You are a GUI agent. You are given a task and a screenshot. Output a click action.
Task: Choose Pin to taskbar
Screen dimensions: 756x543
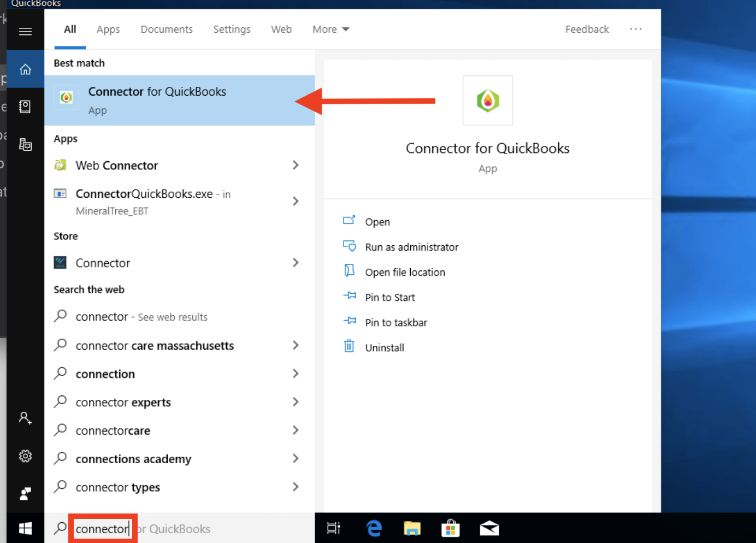point(396,322)
